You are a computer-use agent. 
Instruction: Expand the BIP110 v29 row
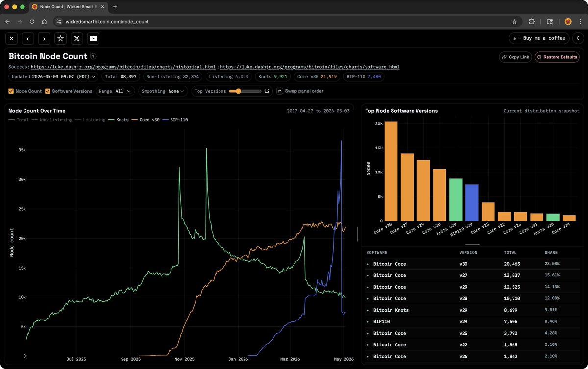tap(368, 322)
